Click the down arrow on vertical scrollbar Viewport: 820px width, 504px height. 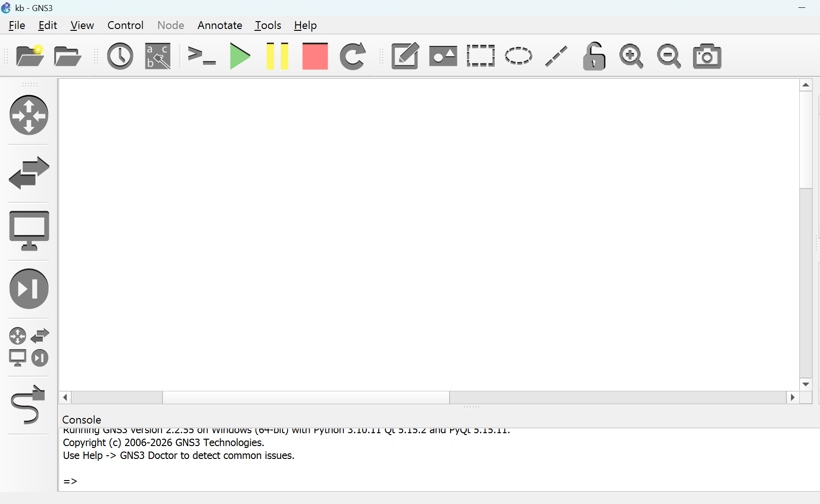(805, 384)
